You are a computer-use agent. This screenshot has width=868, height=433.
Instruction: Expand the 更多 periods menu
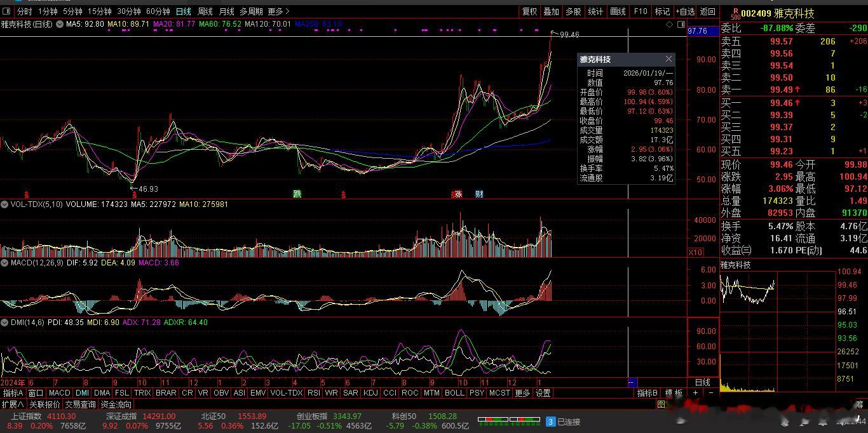pos(278,11)
